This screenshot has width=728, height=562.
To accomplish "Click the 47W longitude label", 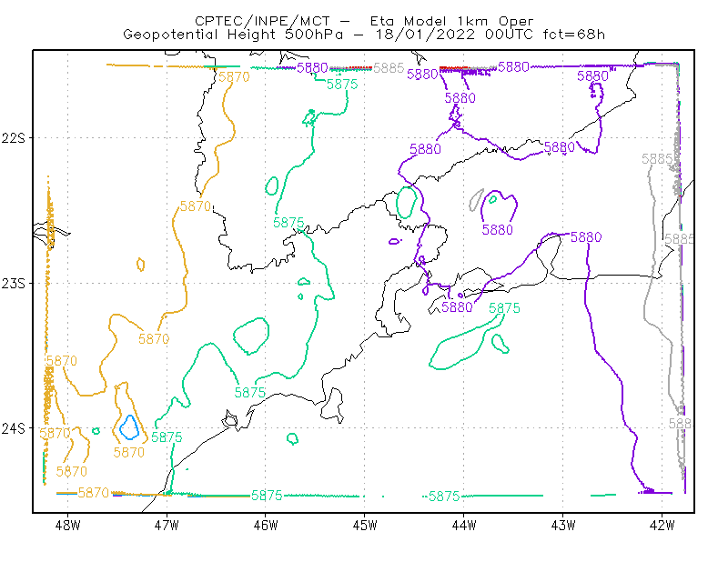I will (167, 525).
